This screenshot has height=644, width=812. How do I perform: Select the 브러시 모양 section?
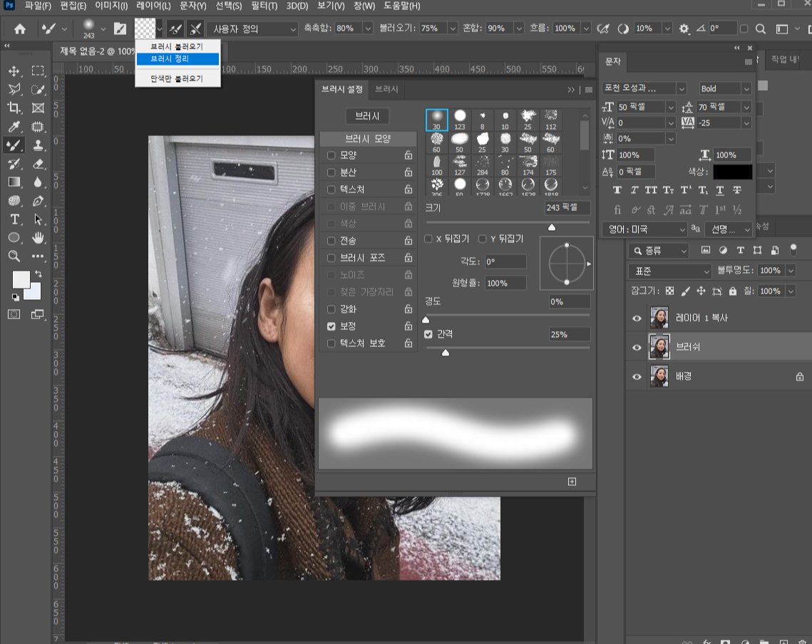pyautogui.click(x=368, y=139)
